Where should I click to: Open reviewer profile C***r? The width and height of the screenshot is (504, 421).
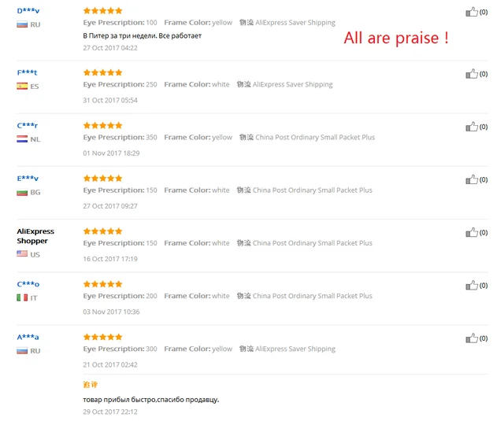(x=28, y=125)
